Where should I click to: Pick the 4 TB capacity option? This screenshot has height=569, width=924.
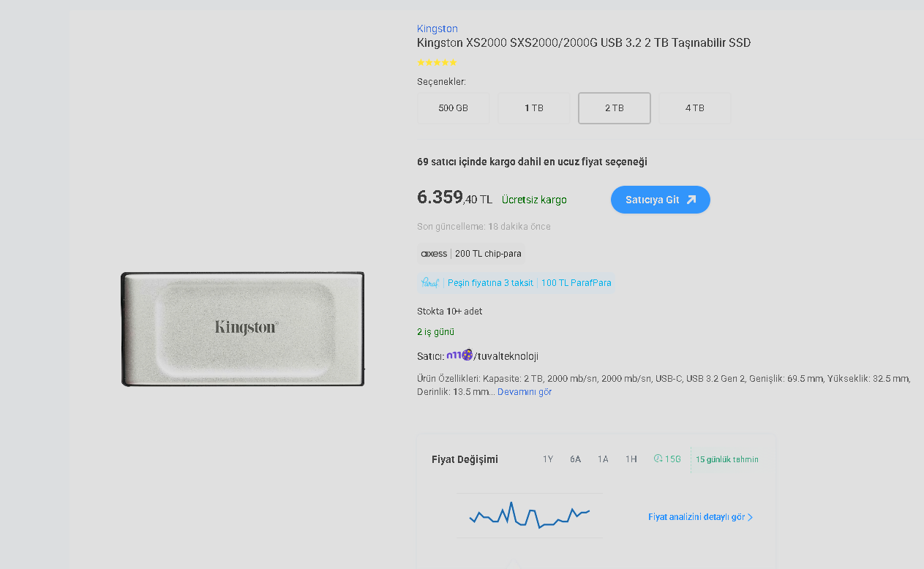(695, 108)
